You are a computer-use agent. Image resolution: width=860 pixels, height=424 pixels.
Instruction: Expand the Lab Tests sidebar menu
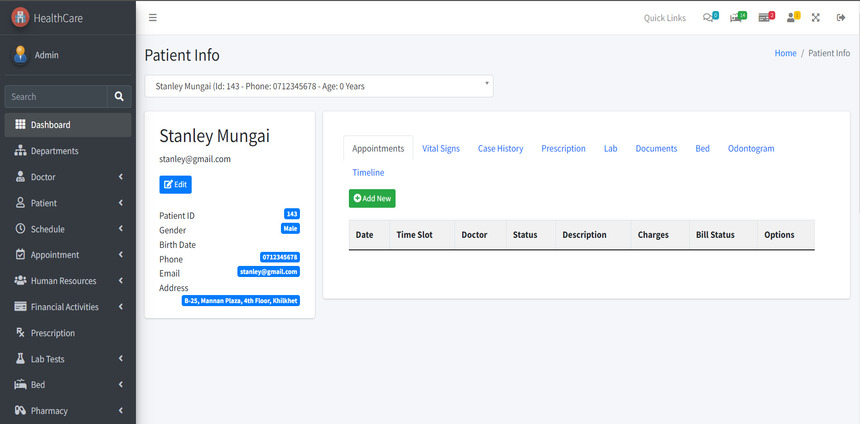point(67,359)
